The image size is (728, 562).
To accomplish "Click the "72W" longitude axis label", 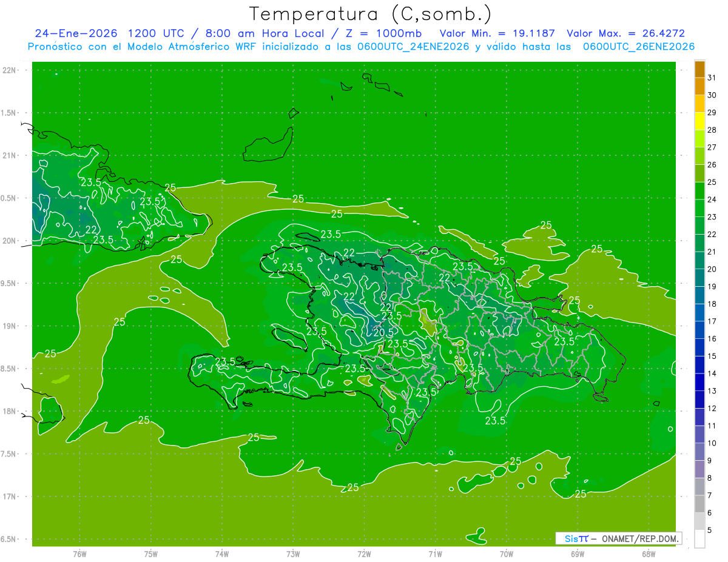I will pyautogui.click(x=364, y=554).
